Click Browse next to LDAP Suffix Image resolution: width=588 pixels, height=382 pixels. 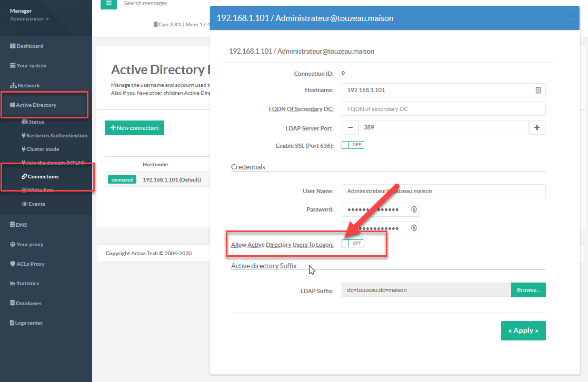point(528,290)
